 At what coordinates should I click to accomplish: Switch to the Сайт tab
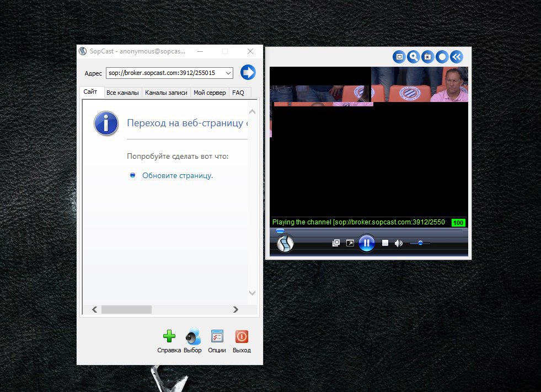[90, 92]
